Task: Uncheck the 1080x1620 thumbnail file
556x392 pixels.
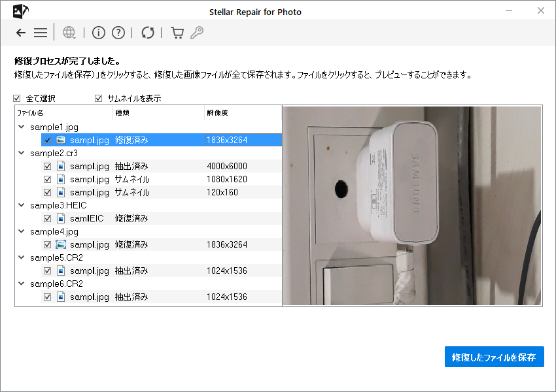Action: [x=47, y=179]
